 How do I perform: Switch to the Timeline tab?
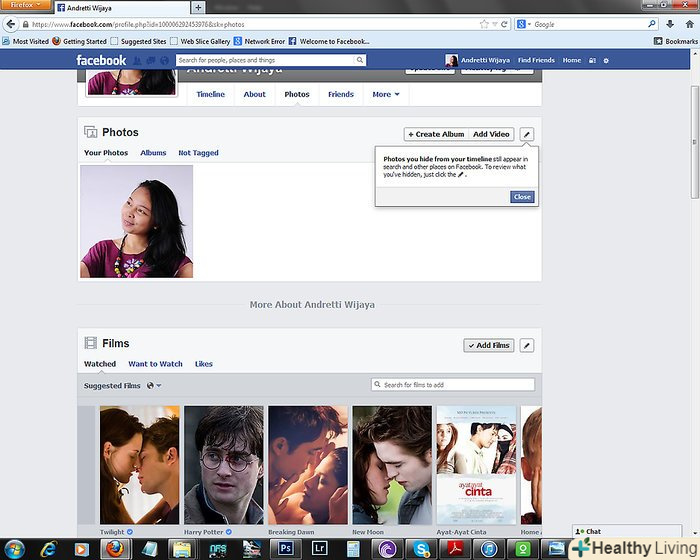pyautogui.click(x=210, y=94)
